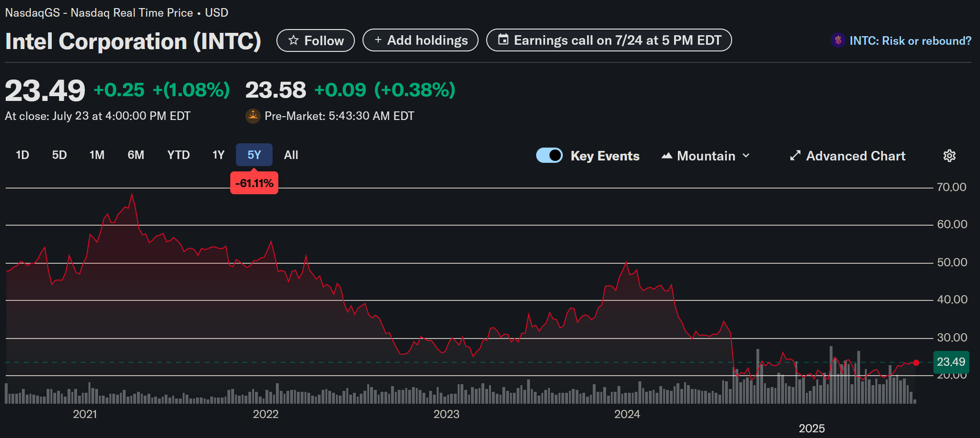Click the 2025 x-axis label
980x438 pixels.
[812, 428]
